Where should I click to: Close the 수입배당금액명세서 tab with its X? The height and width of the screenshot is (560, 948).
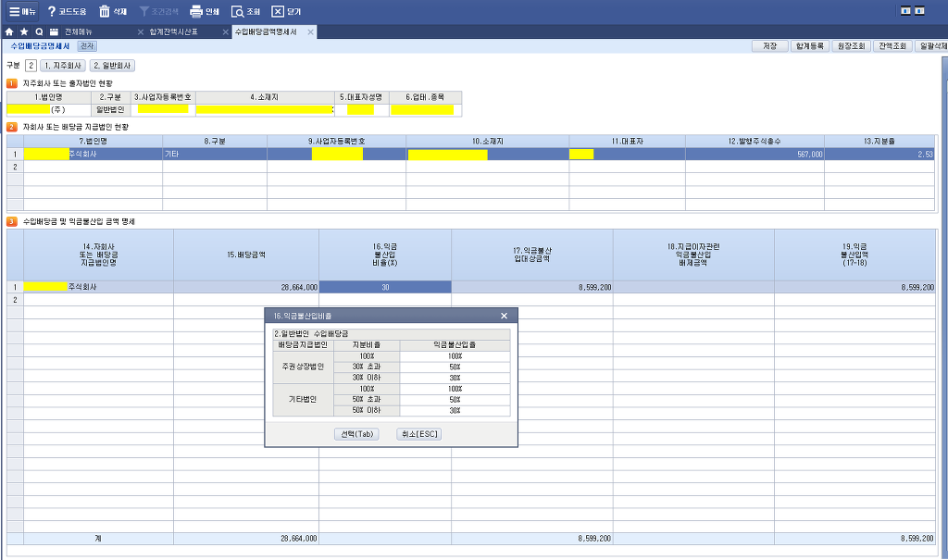pos(311,32)
